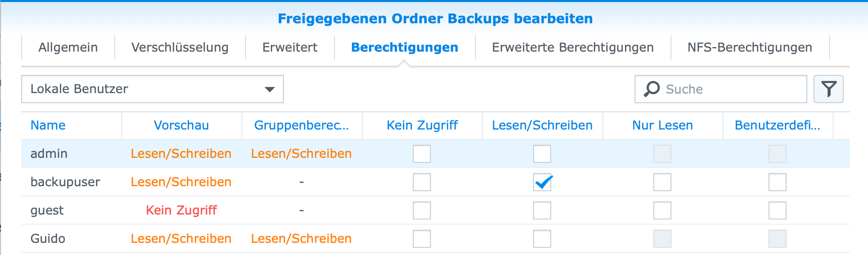Check Kein Zugriff for admin
Image resolution: width=868 pixels, height=255 pixels.
tap(422, 154)
